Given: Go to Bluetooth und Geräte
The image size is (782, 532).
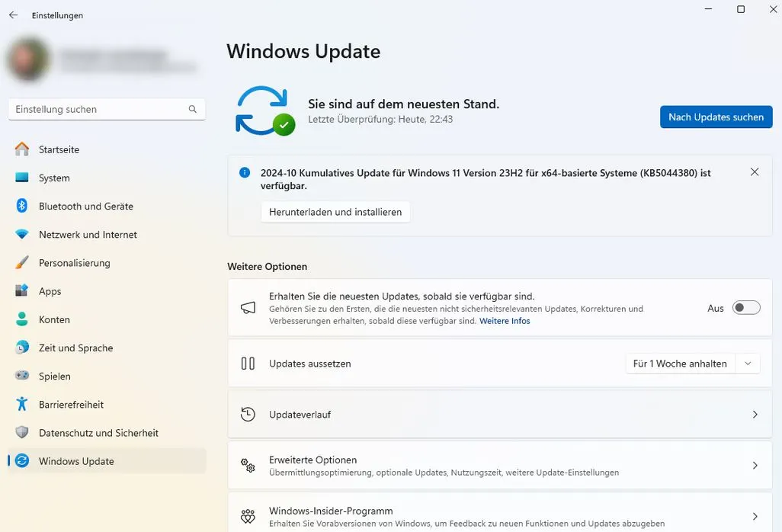Looking at the screenshot, I should [107, 206].
